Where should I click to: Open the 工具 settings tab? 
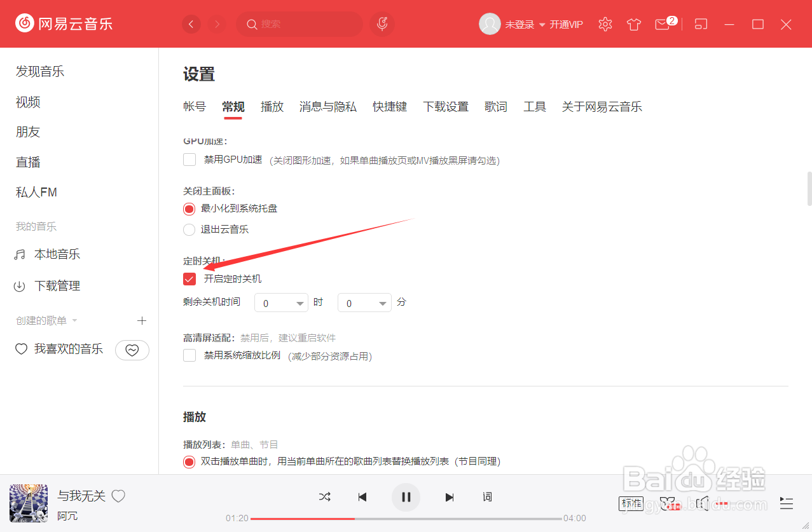tap(535, 107)
